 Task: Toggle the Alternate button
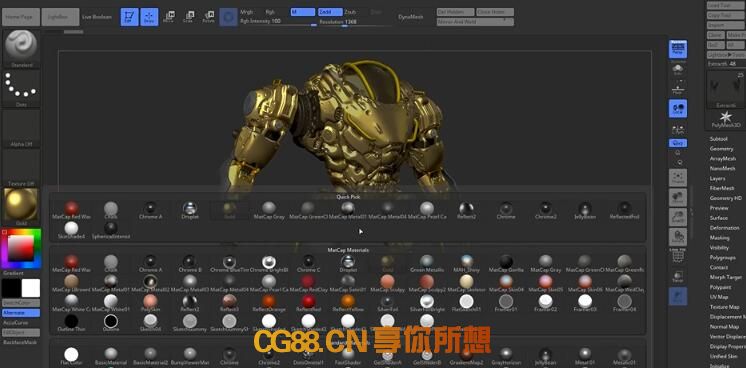click(x=21, y=313)
